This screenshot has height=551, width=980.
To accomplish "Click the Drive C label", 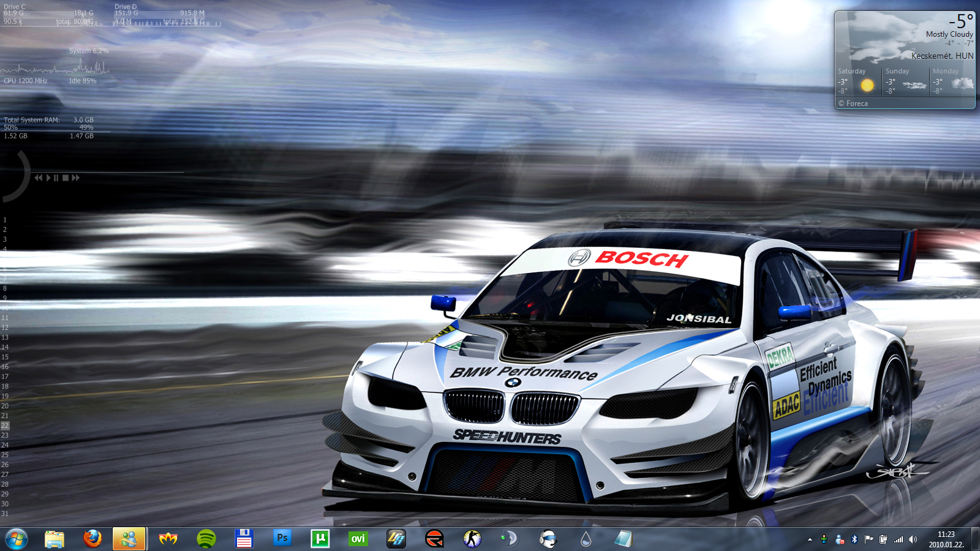I will pyautogui.click(x=15, y=7).
